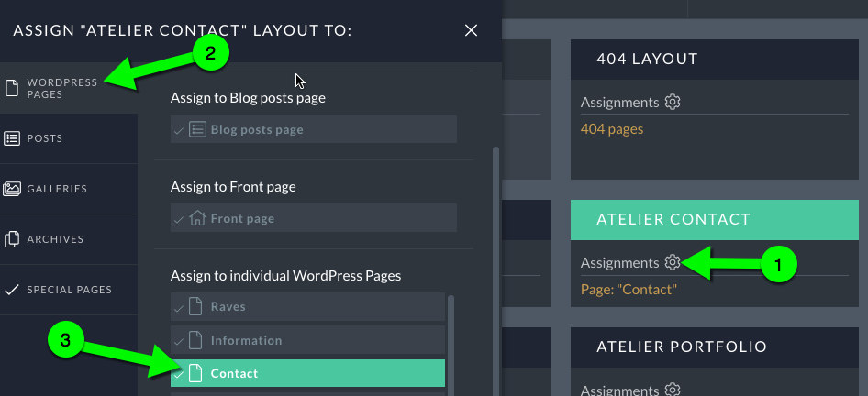Viewport: 868px width, 396px height.
Task: Select the Atelier Portfolio layout header
Action: click(x=715, y=346)
